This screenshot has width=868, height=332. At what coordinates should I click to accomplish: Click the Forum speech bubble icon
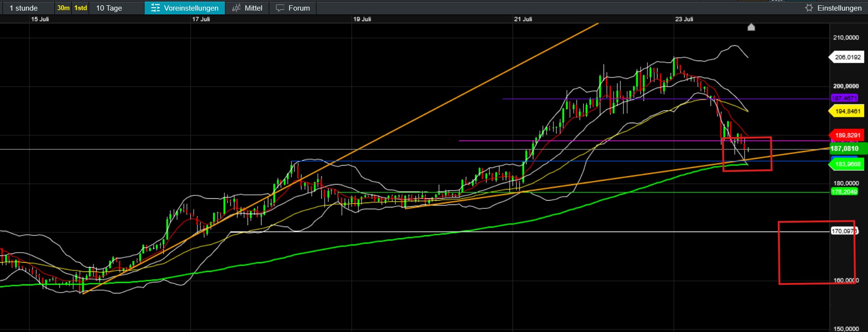point(280,8)
